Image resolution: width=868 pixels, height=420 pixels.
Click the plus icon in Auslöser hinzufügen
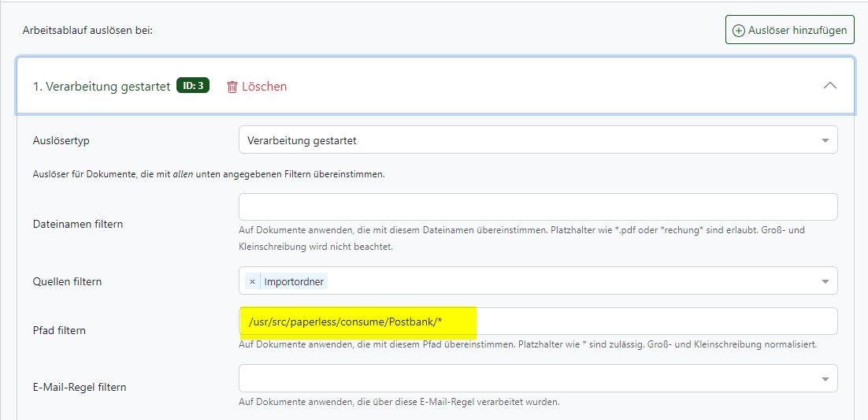click(x=738, y=31)
